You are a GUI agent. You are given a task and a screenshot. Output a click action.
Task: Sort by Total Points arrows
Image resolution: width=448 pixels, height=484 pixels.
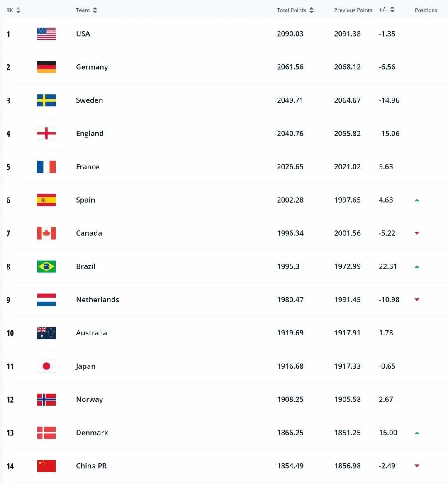tap(311, 10)
